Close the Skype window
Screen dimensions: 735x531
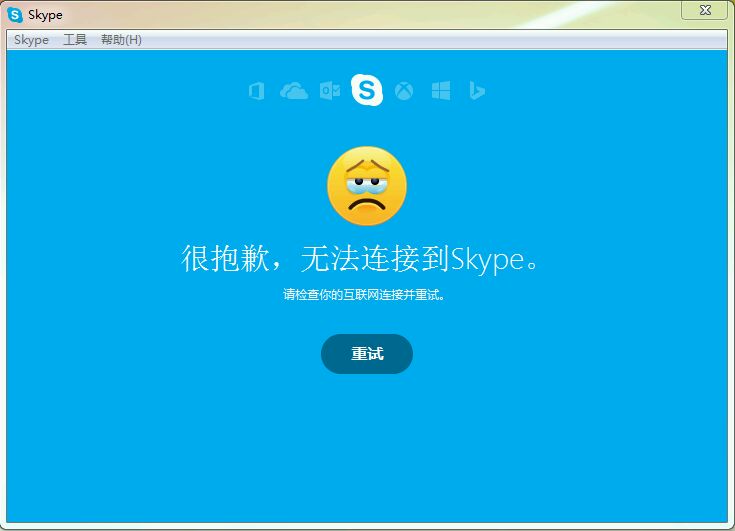[x=705, y=10]
